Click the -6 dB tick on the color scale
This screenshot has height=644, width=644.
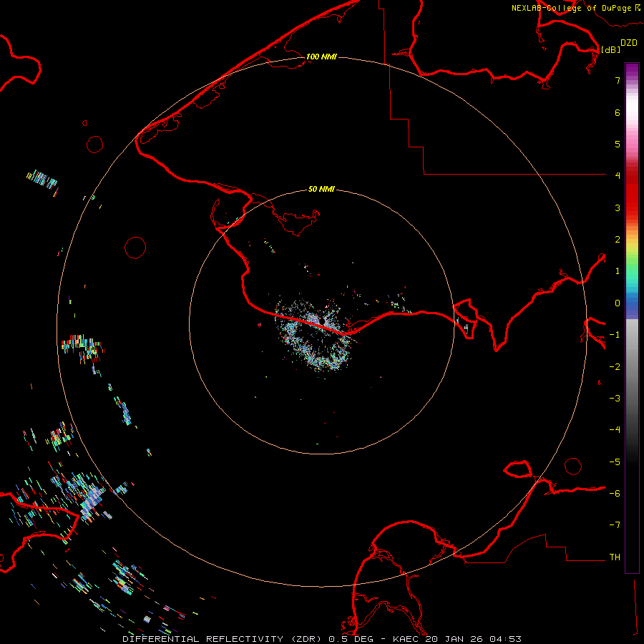pos(615,494)
